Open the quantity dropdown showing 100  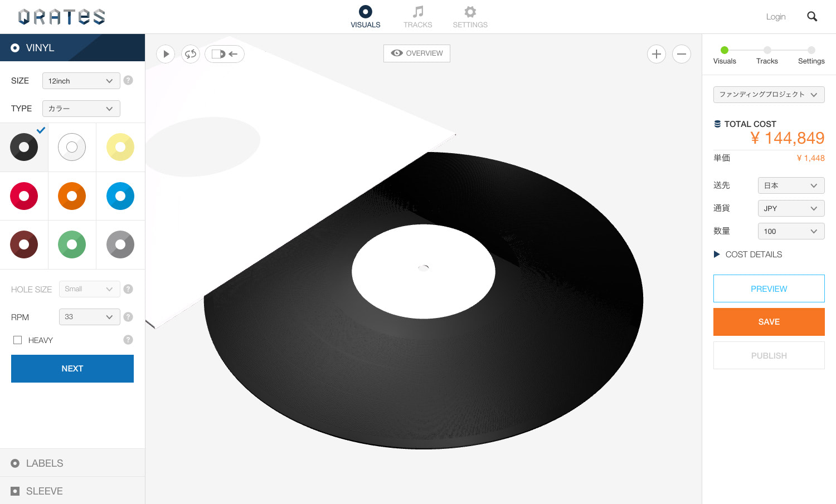(x=791, y=231)
